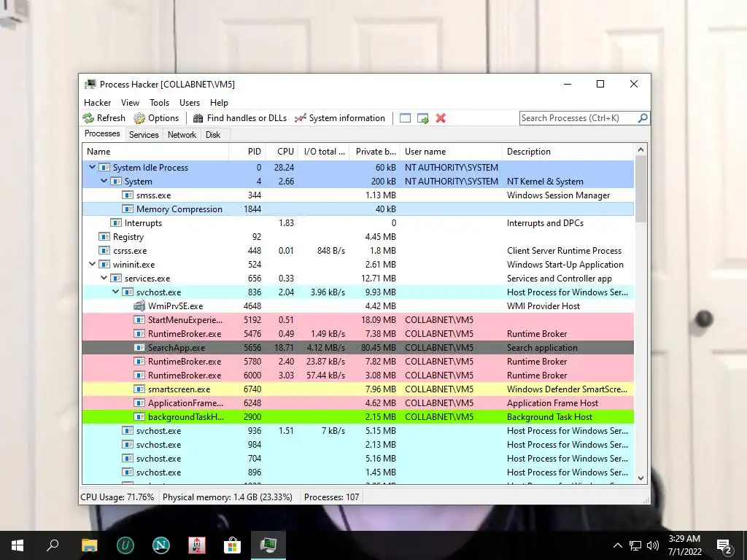The height and width of the screenshot is (560, 747).
Task: Select RuntimeBroker.exe with PID 6000
Action: point(357,375)
